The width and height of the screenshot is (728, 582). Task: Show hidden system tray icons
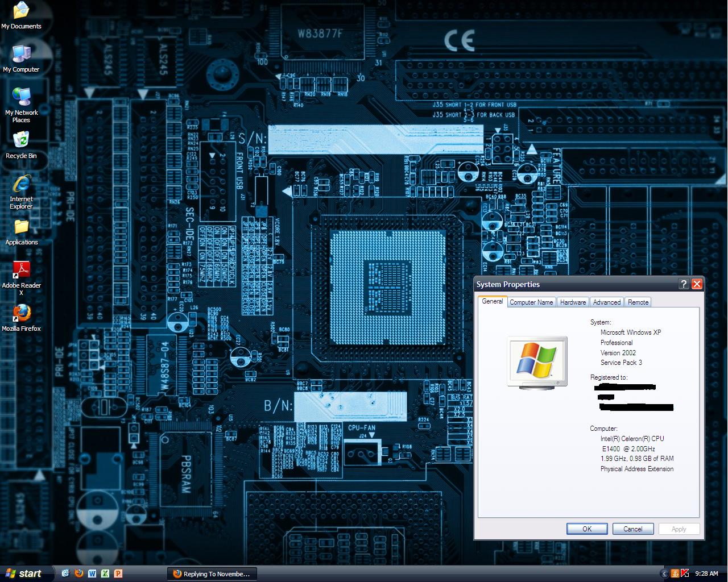664,573
